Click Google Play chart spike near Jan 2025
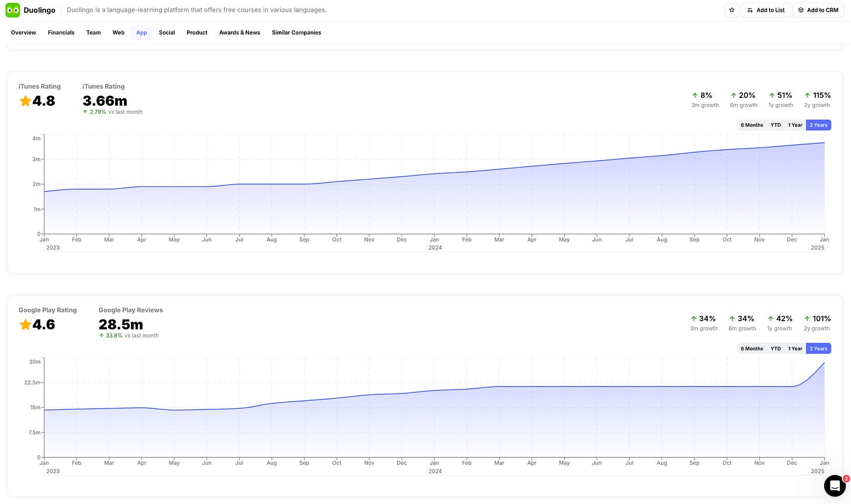 pyautogui.click(x=823, y=364)
